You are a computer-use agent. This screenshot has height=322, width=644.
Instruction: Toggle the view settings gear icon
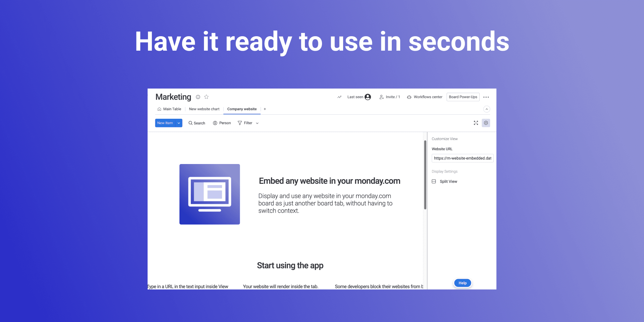pos(486,123)
